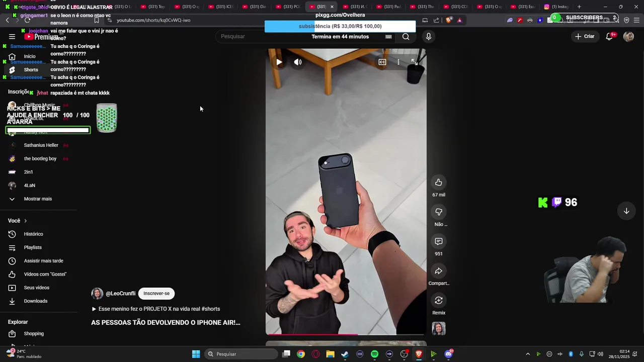Switch to the "(331) ICE" tab

[220, 7]
